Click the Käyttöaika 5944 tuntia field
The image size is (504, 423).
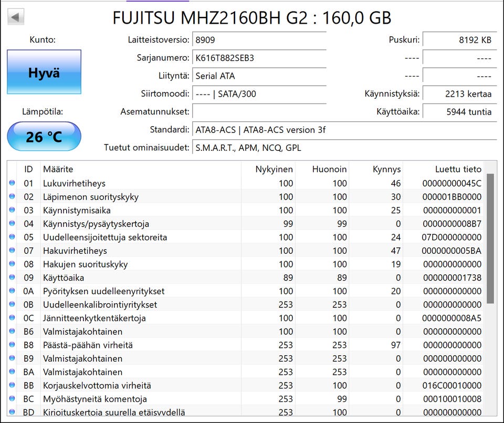point(459,112)
